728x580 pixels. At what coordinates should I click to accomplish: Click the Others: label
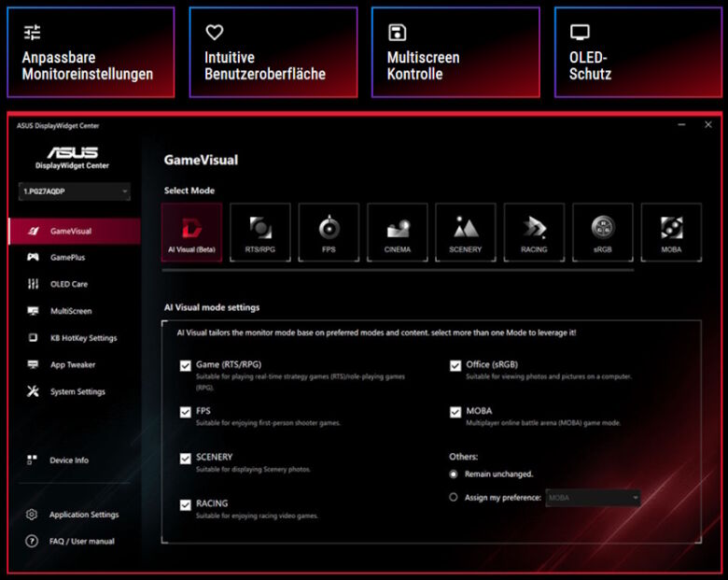click(463, 457)
